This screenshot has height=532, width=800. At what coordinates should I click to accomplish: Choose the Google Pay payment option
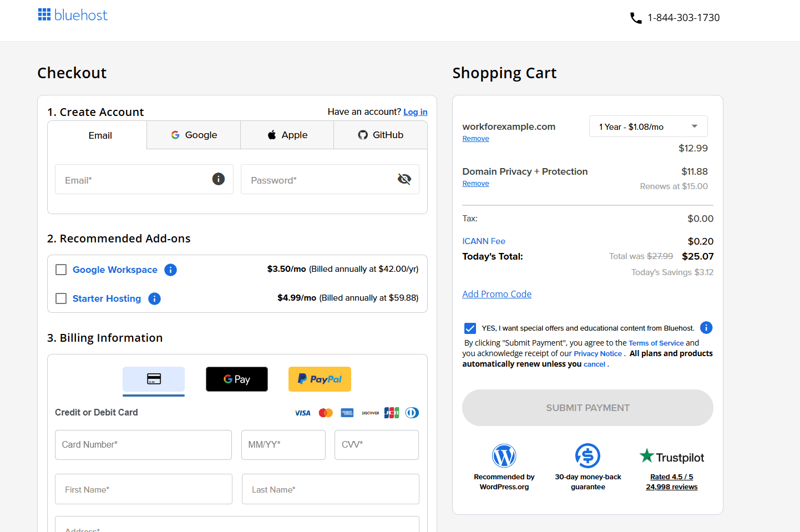pyautogui.click(x=237, y=379)
